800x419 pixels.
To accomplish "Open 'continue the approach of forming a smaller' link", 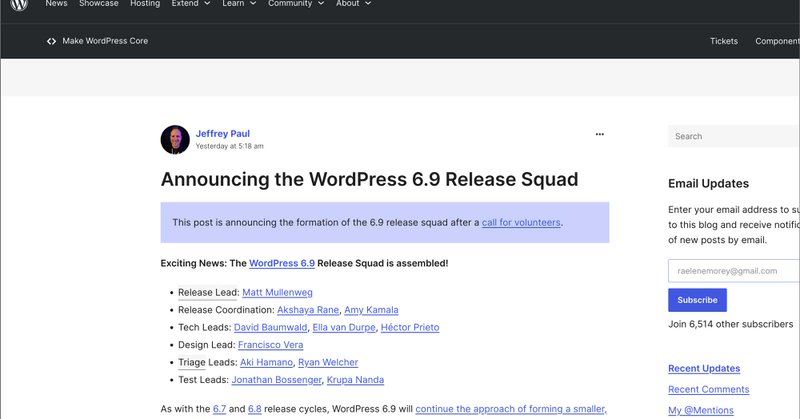I will coord(511,409).
